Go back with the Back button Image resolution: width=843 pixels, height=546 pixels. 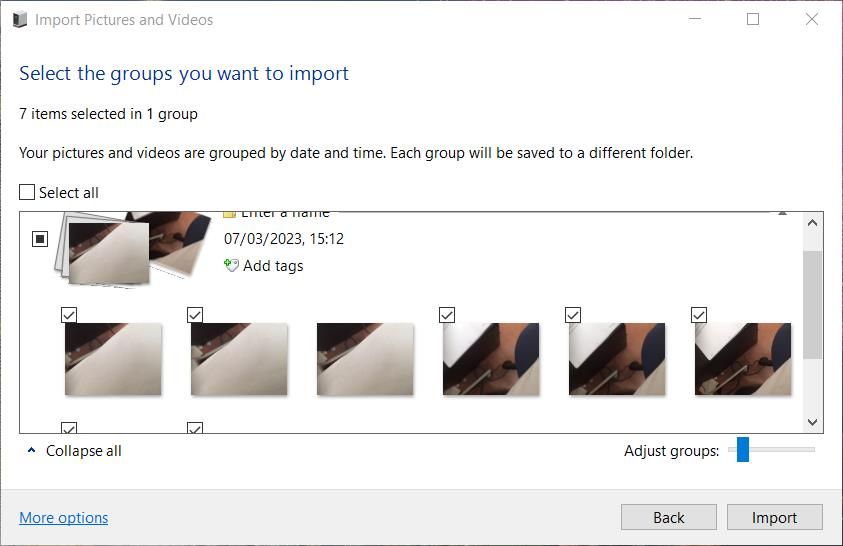coord(669,517)
